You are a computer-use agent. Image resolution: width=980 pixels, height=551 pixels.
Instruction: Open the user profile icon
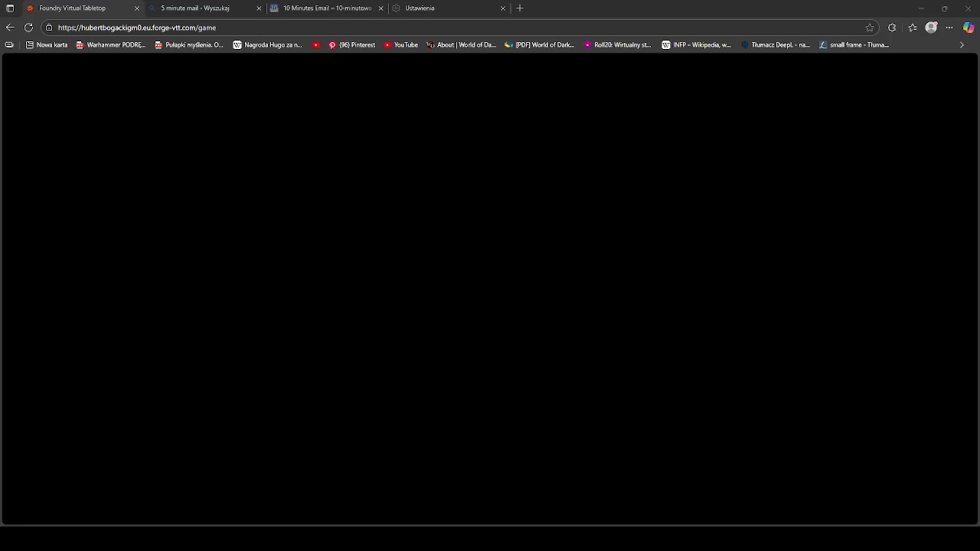pyautogui.click(x=931, y=28)
